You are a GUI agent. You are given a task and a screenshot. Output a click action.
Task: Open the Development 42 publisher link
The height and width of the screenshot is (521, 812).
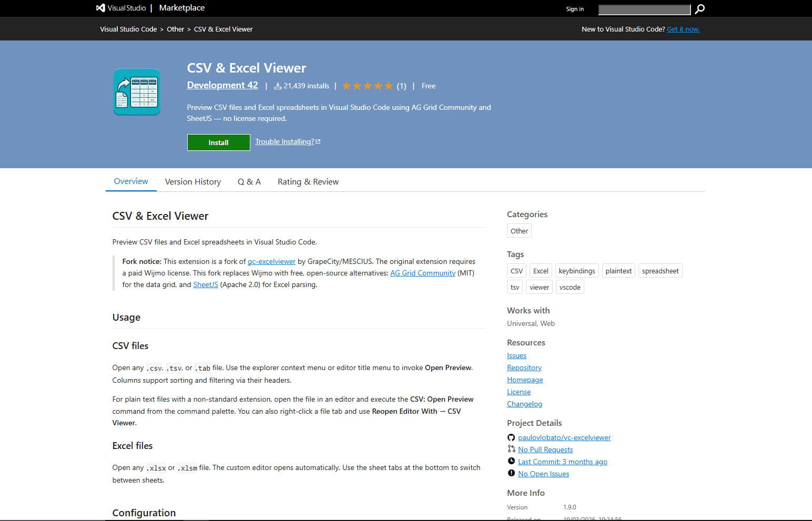click(222, 85)
